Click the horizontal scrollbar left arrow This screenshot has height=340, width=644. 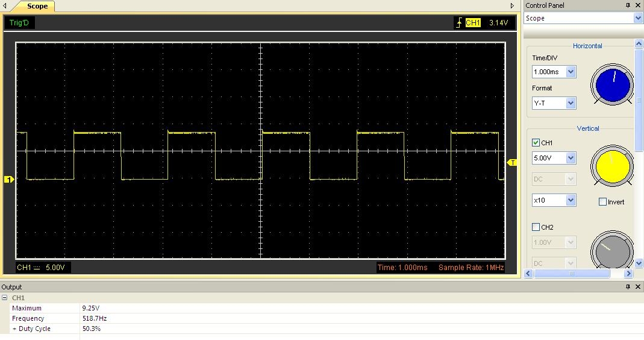point(528,274)
